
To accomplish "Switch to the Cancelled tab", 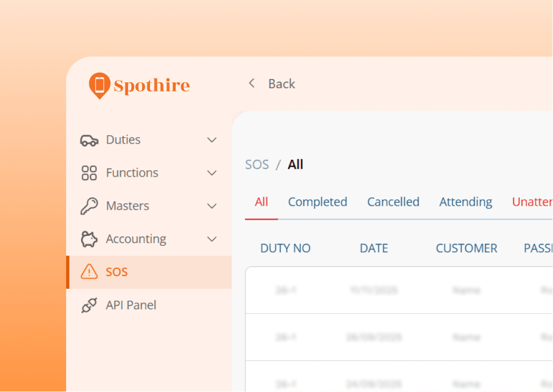I will (393, 202).
